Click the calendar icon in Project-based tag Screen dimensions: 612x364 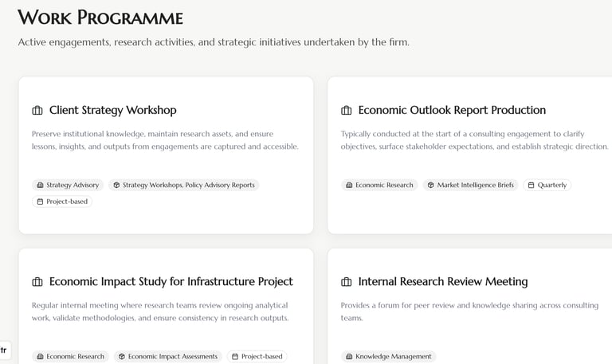click(x=40, y=202)
